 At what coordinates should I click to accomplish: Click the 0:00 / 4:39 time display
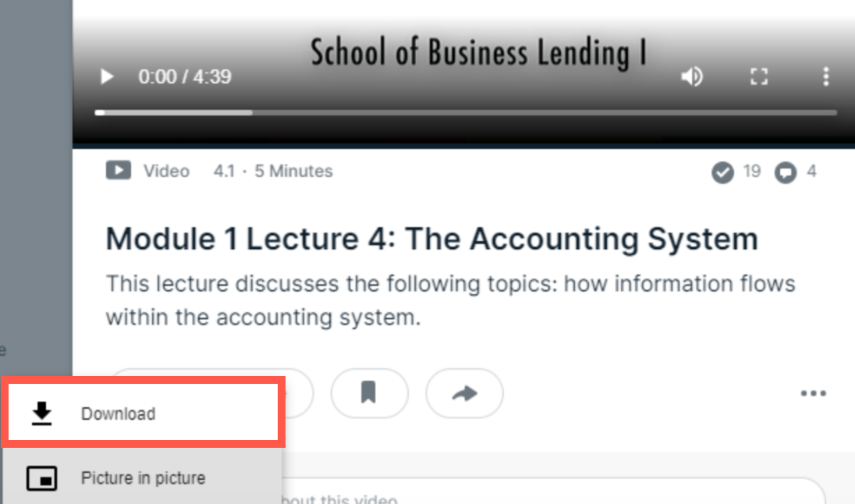click(185, 77)
